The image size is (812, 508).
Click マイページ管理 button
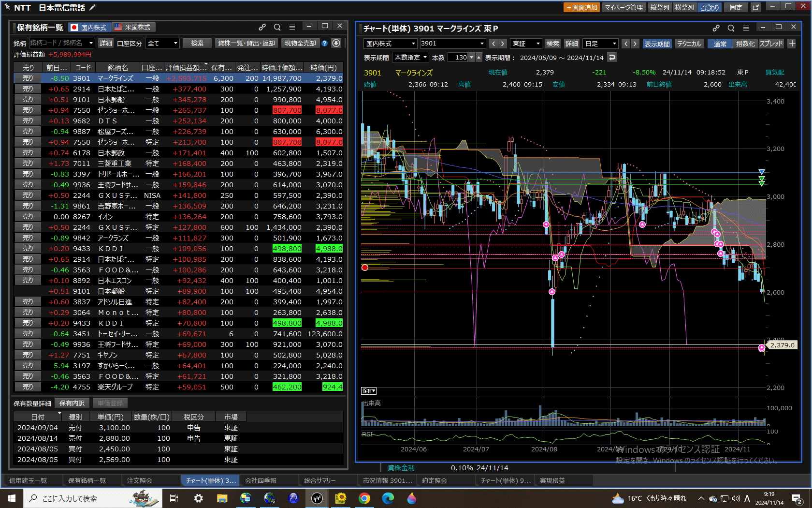[624, 7]
